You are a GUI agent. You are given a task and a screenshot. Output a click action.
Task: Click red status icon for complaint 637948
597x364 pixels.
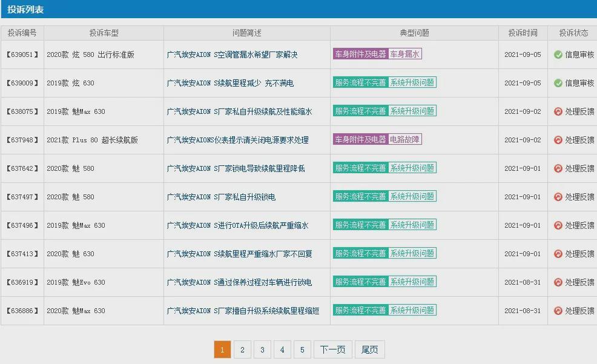(558, 140)
